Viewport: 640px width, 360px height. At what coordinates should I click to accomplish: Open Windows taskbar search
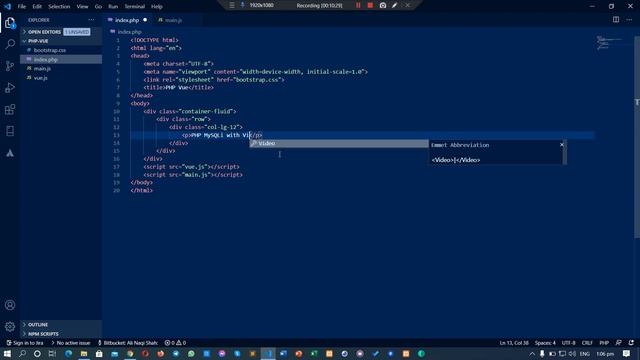(x=22, y=353)
